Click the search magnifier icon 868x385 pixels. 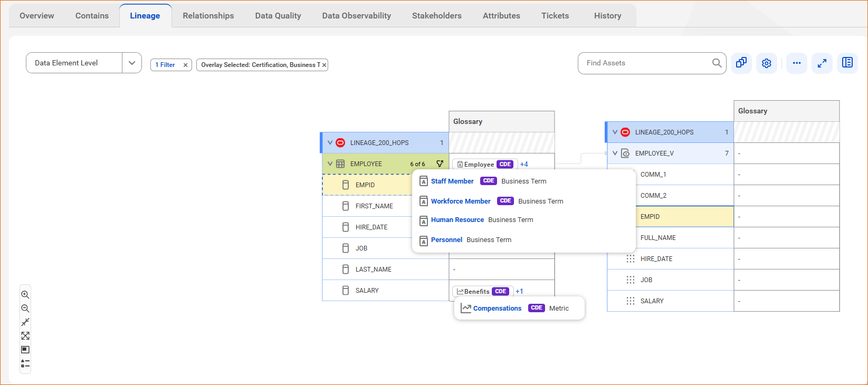point(717,63)
